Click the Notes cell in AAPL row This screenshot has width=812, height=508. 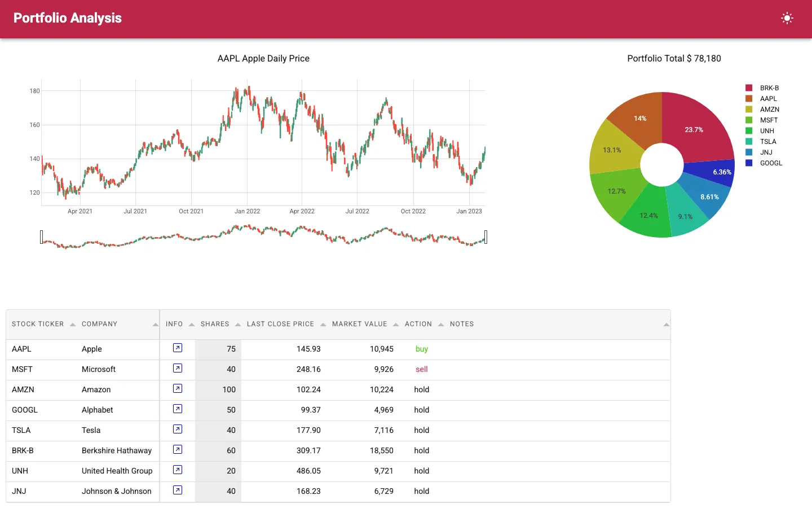557,349
